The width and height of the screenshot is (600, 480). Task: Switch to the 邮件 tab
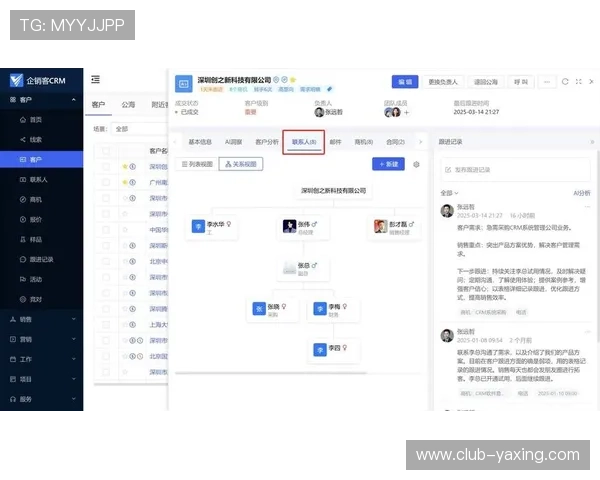click(335, 142)
